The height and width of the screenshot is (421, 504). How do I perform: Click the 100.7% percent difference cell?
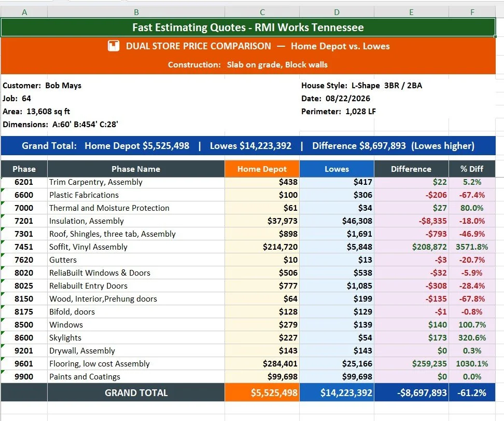(472, 325)
